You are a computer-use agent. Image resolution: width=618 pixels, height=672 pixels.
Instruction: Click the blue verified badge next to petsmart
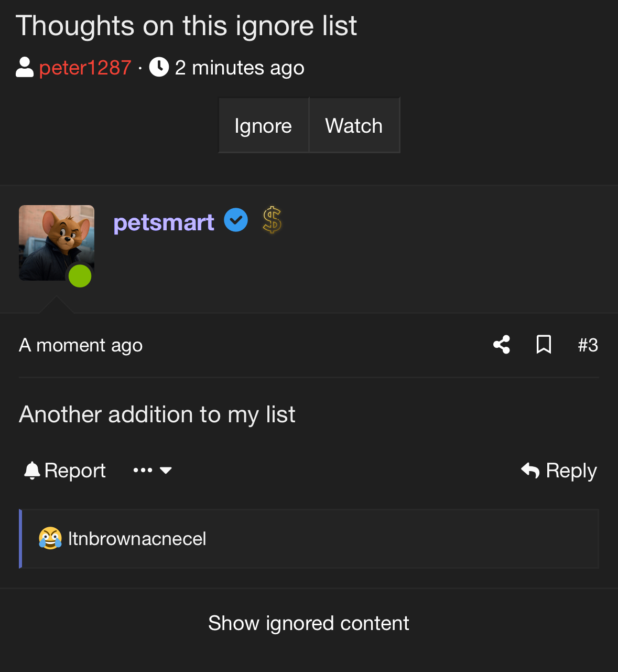(x=236, y=220)
